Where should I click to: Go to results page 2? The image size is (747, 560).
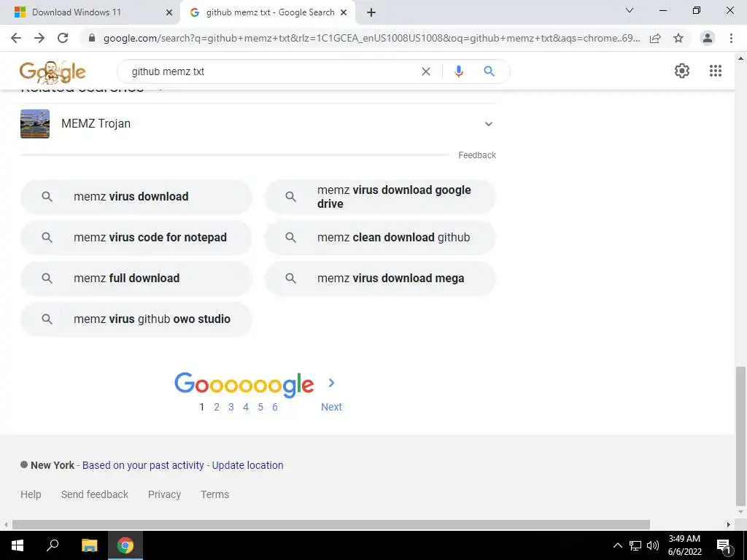click(216, 407)
